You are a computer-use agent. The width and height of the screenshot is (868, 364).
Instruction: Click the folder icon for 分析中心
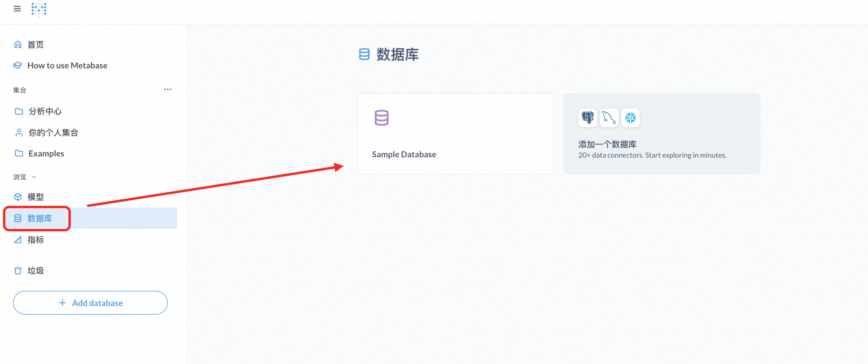[x=19, y=111]
